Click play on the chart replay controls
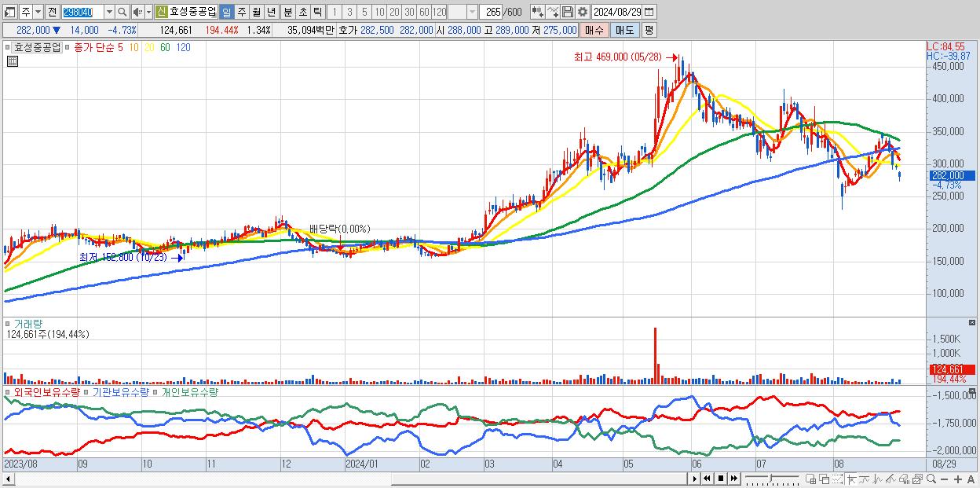 (x=695, y=479)
